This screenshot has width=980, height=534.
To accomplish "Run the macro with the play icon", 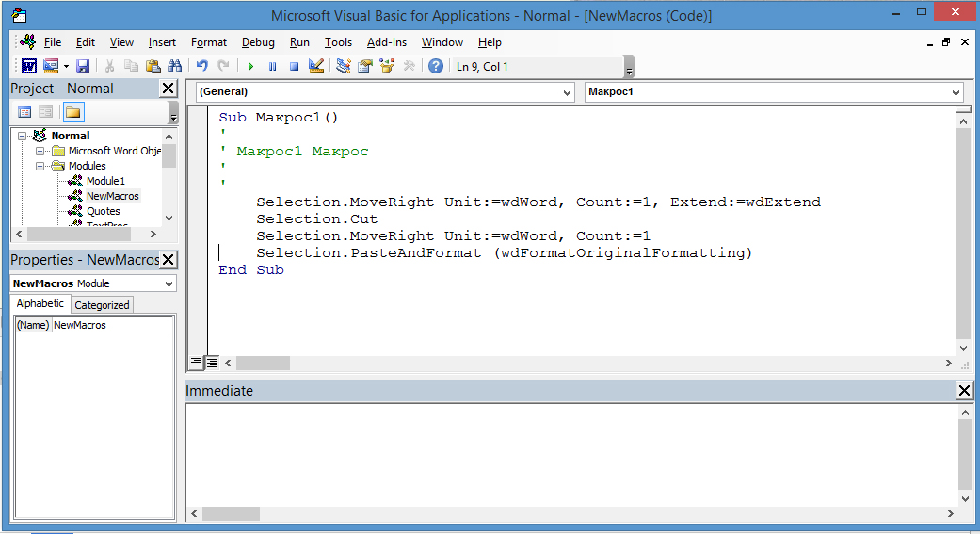I will [x=250, y=66].
